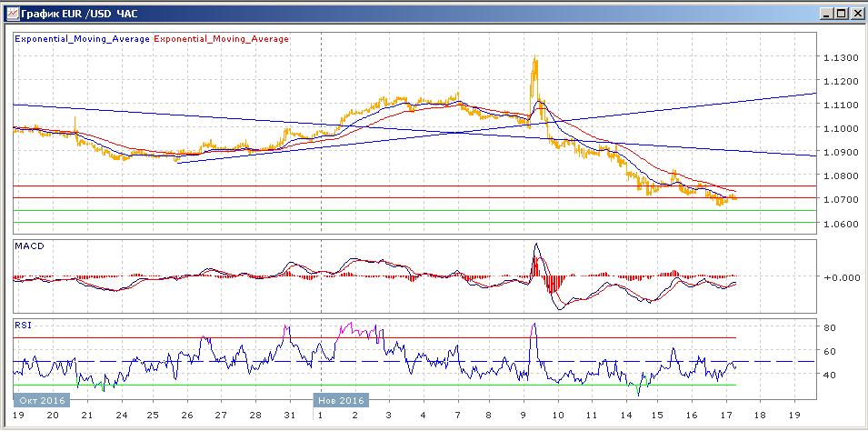The height and width of the screenshot is (431, 868).
Task: Click the title bar text График EUR/USD
Action: (x=71, y=13)
